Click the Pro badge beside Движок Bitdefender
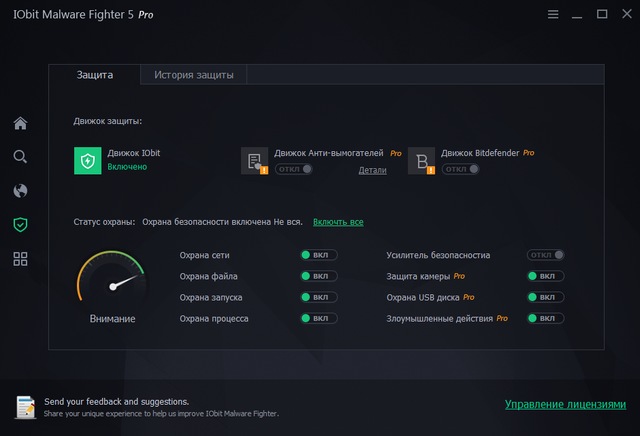640x436 pixels. [529, 153]
